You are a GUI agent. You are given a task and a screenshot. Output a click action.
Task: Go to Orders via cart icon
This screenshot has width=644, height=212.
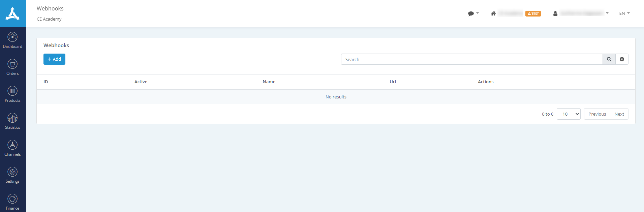(12, 64)
